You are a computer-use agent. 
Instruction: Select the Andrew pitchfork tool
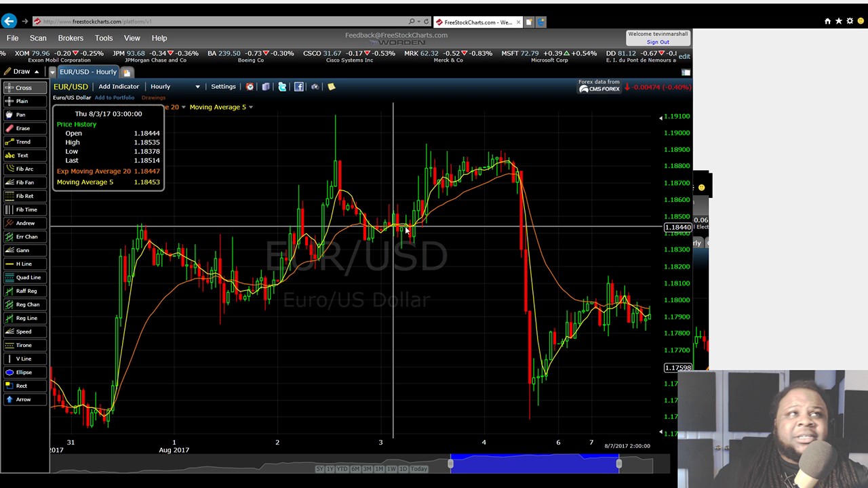24,223
